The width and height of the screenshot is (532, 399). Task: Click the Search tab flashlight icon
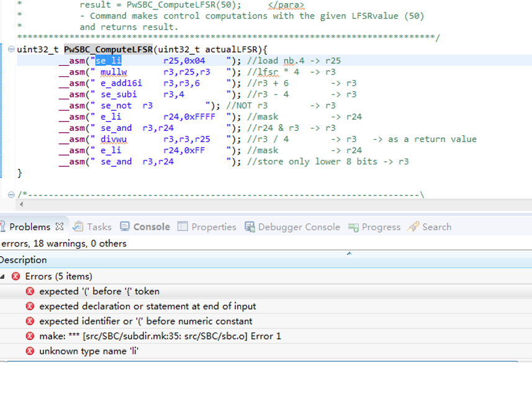(413, 226)
